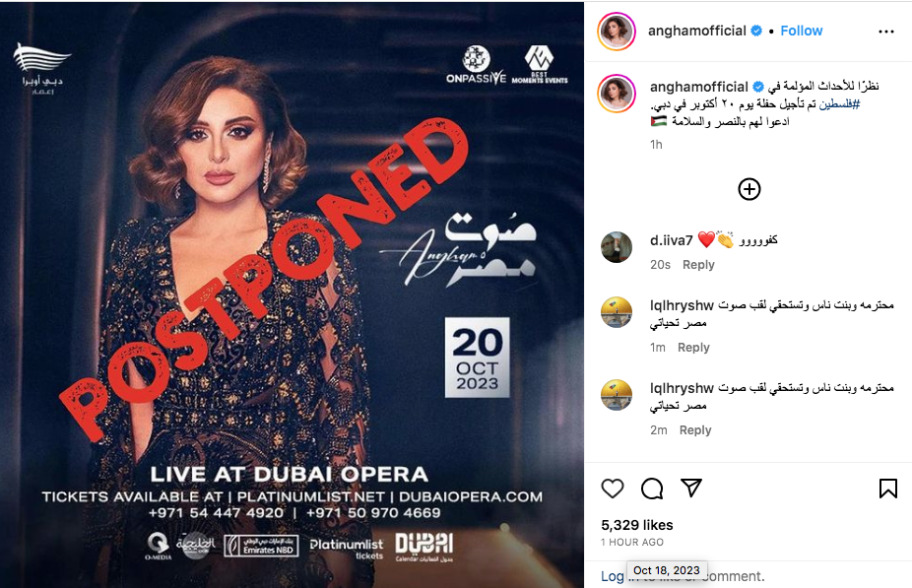Open d.iiva7 username link

click(x=672, y=240)
